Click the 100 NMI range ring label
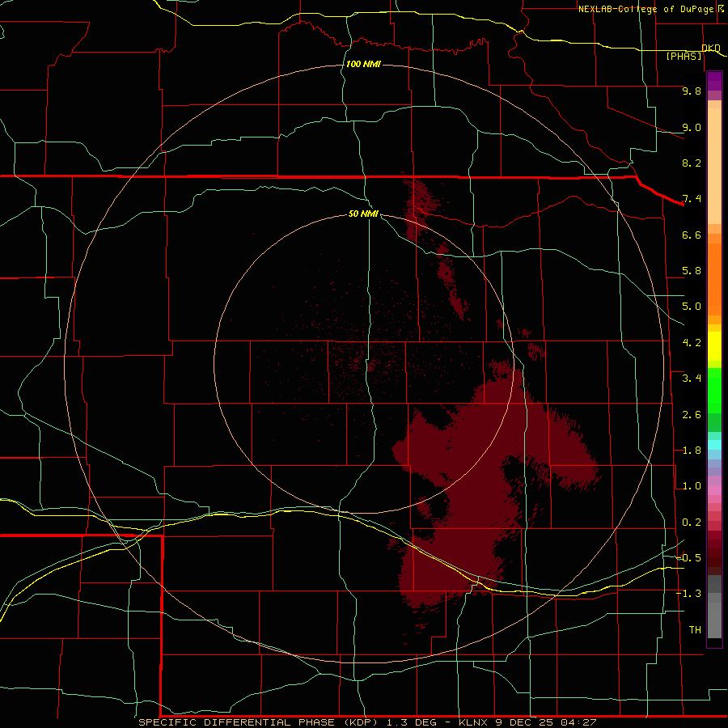Viewport: 728px width, 728px height. pos(363,64)
